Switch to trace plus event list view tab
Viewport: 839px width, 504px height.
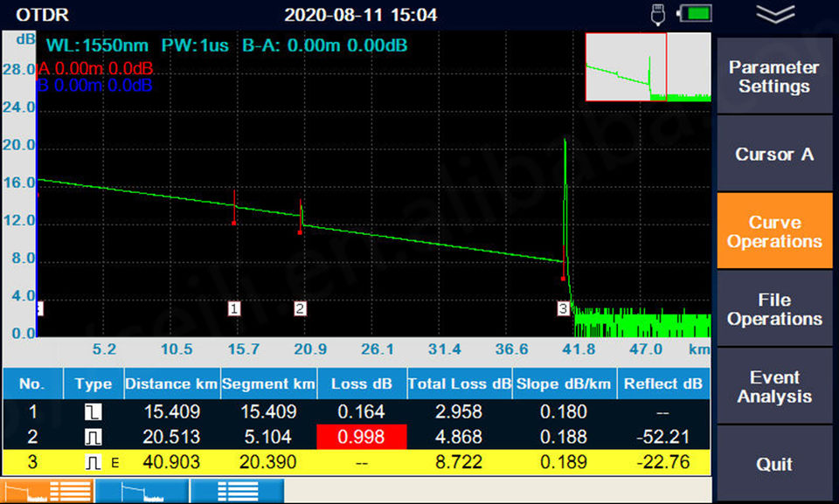[47, 491]
